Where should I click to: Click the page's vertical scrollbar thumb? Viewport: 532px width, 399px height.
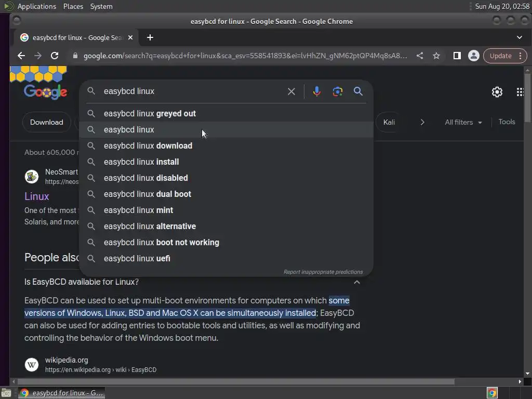[x=527, y=98]
